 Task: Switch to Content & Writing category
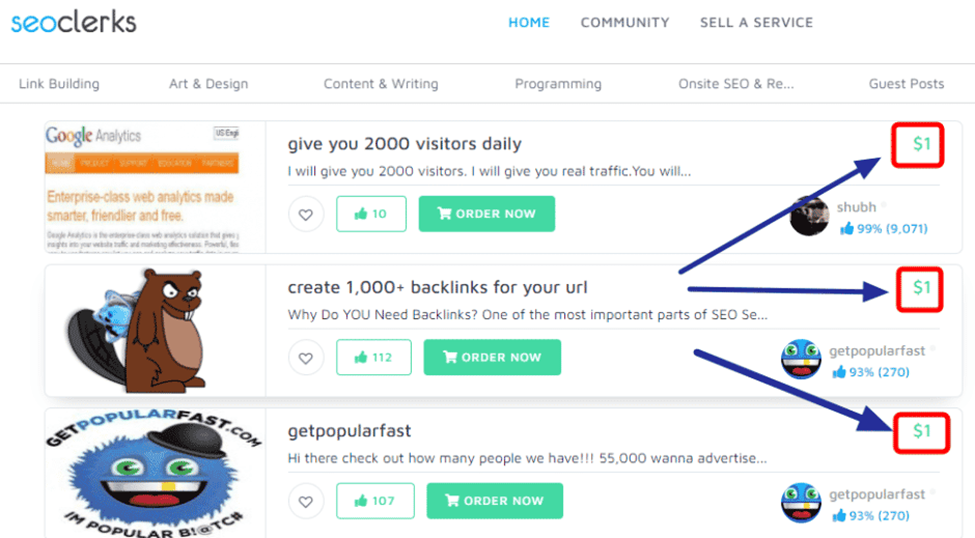(x=381, y=84)
